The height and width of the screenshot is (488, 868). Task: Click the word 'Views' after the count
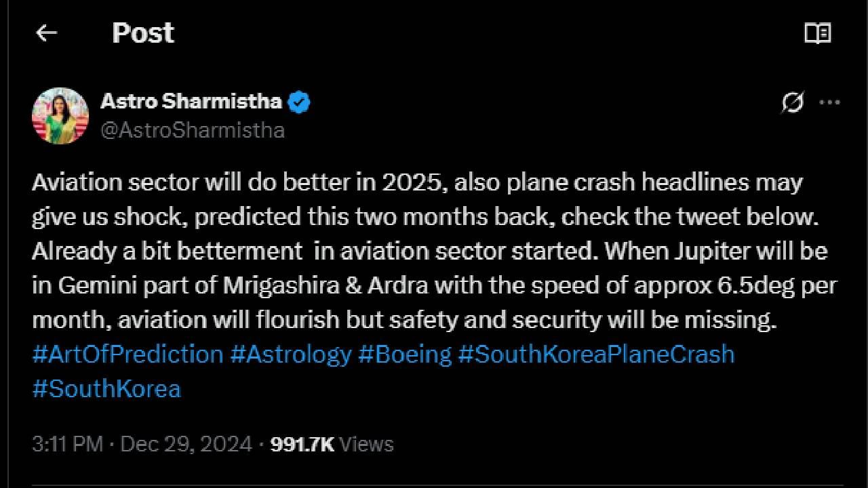tap(366, 444)
